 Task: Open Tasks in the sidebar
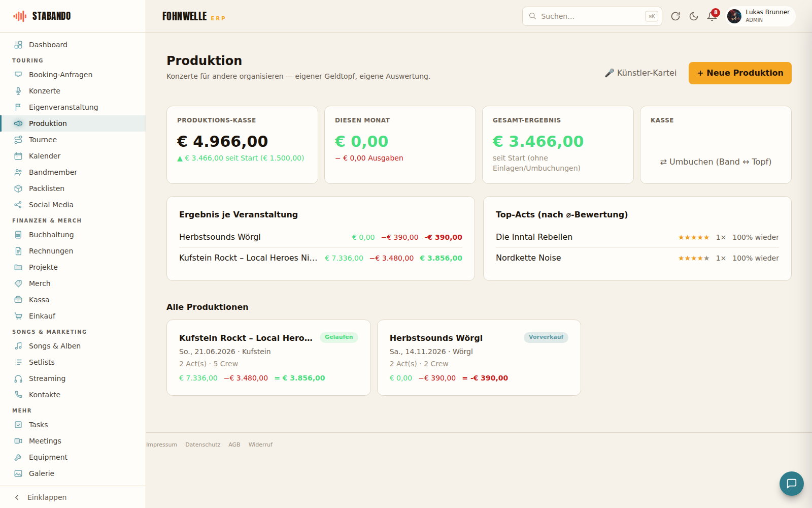point(73,425)
